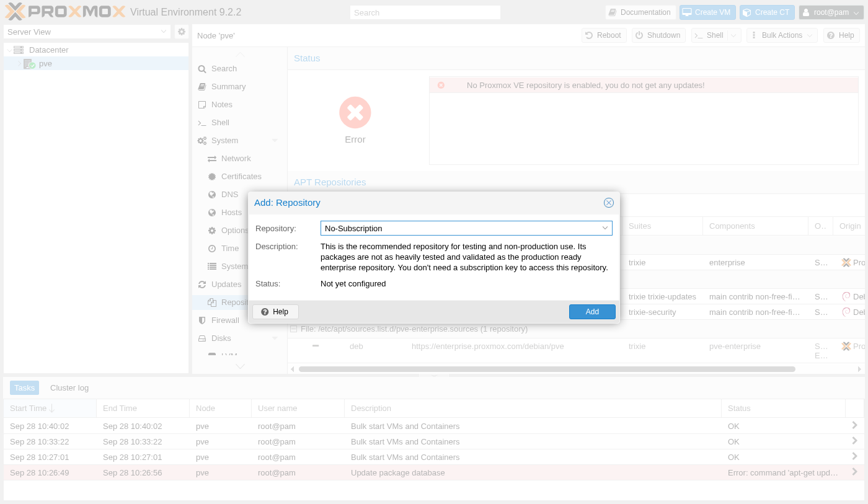Open details arrow for 10:40:02 task
This screenshot has width=868, height=504.
coord(854,425)
